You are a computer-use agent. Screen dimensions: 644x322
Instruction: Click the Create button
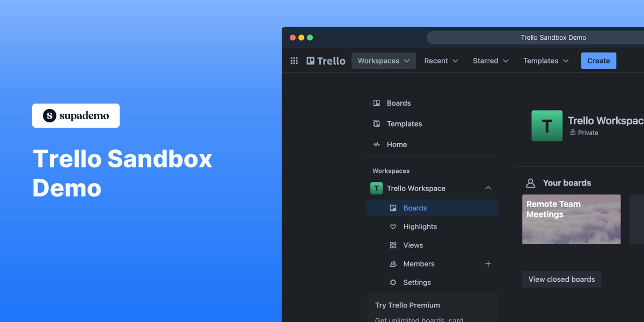pos(598,61)
